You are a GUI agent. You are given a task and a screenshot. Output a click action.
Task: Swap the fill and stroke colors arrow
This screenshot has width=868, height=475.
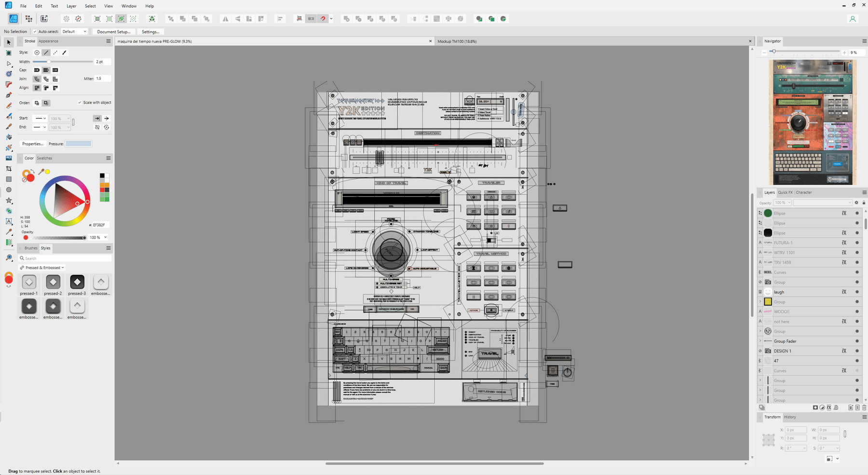pyautogui.click(x=32, y=171)
